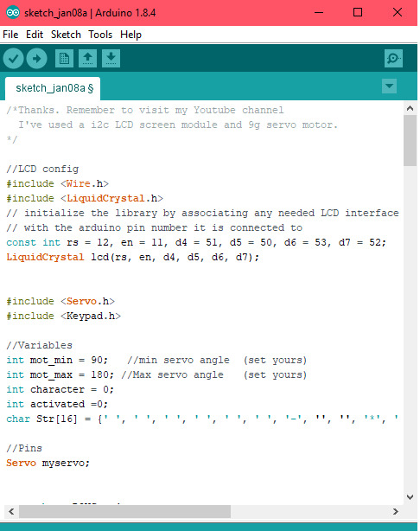Click 'Wire' in the include line
This screenshot has height=531, width=420.
coord(79,183)
